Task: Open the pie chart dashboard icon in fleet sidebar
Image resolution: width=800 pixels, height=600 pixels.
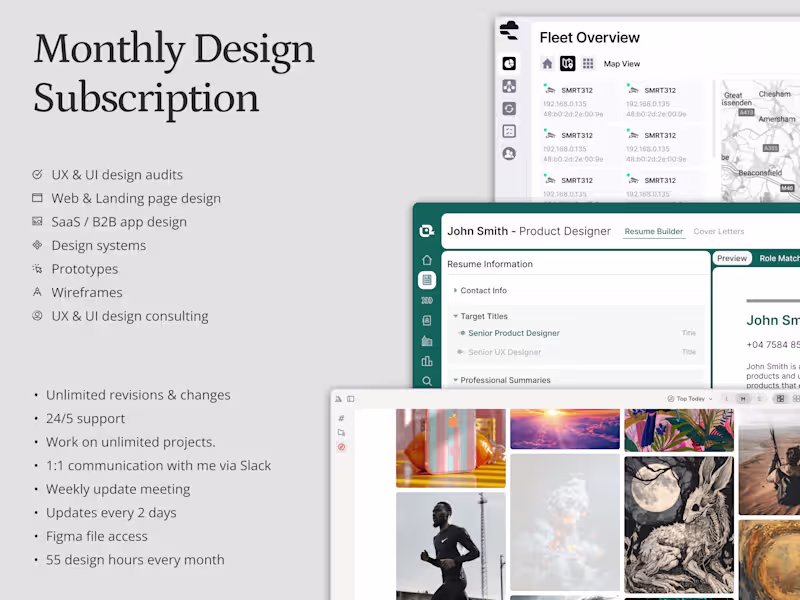Action: 509,63
